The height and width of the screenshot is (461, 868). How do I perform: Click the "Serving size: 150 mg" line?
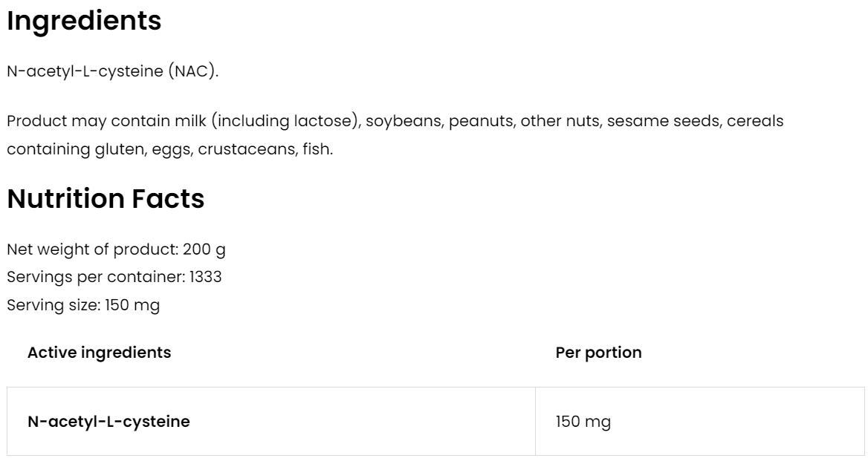coord(83,305)
